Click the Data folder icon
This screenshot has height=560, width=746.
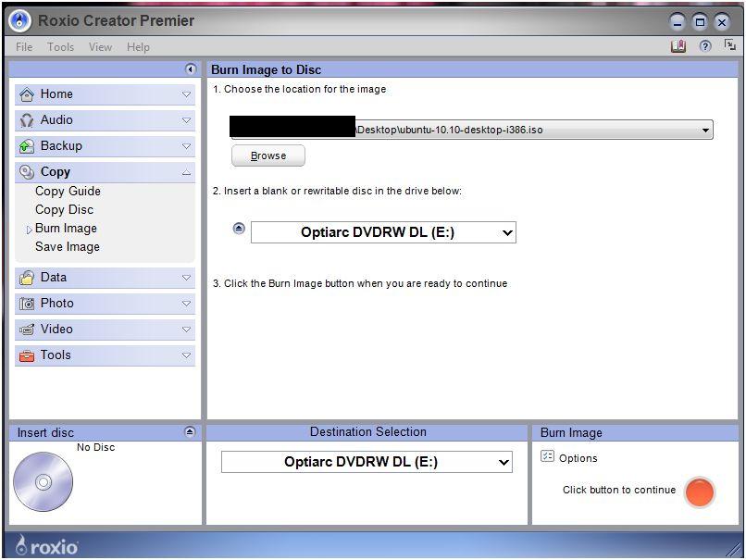[27, 278]
